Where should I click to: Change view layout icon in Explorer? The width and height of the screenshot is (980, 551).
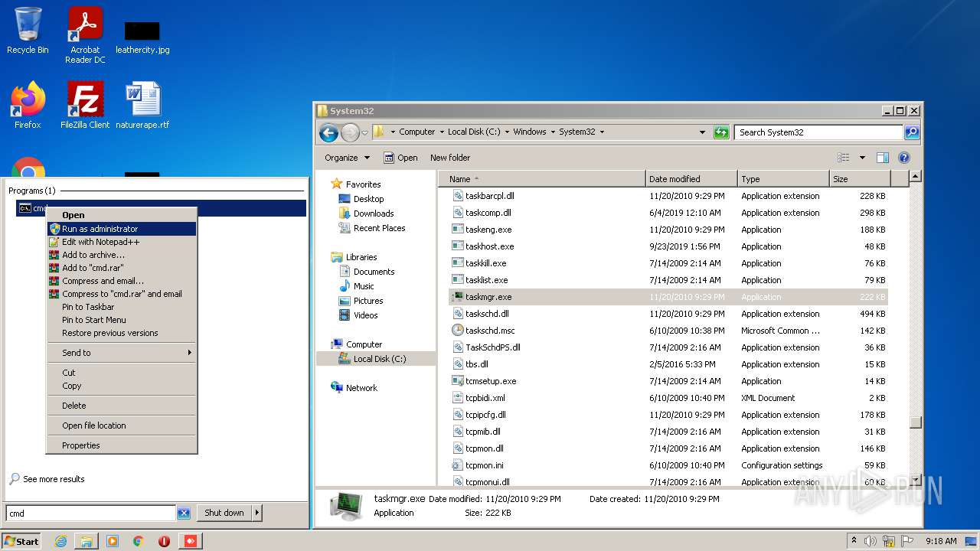pyautogui.click(x=844, y=158)
